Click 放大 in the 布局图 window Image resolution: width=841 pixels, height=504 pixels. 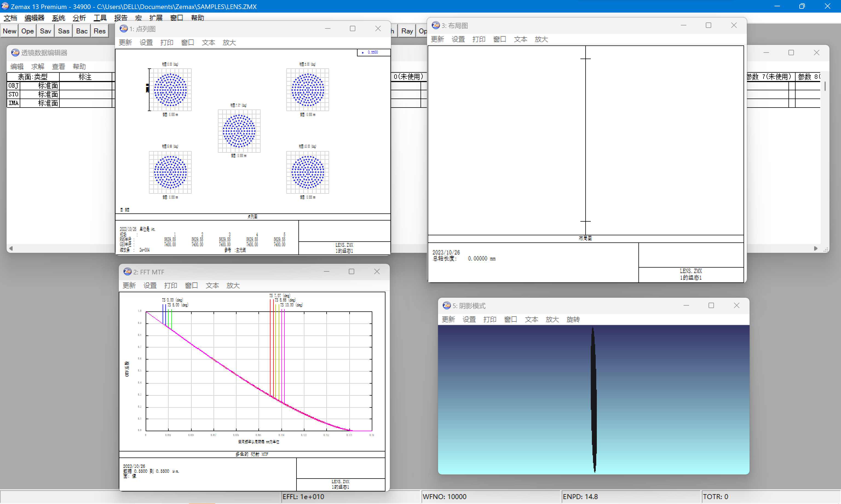pos(541,39)
